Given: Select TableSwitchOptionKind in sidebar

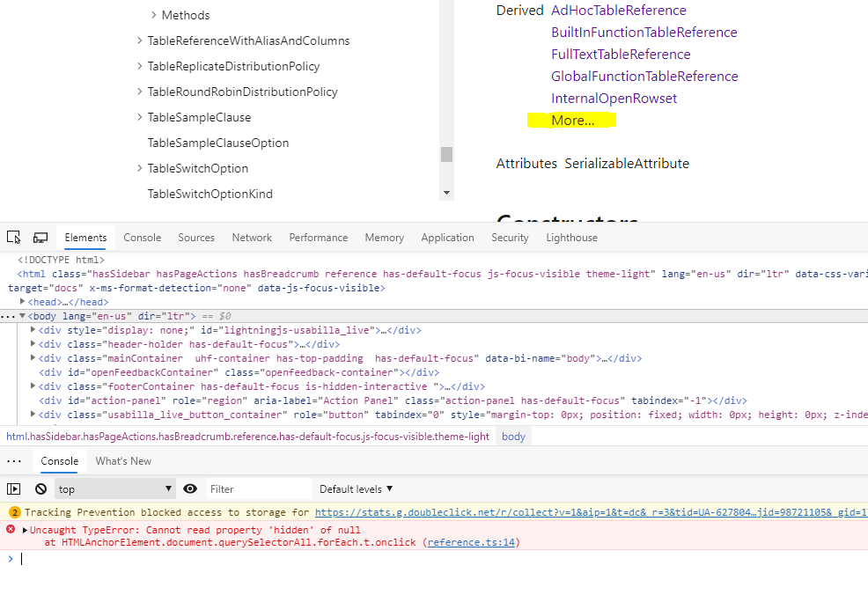Looking at the screenshot, I should point(210,194).
